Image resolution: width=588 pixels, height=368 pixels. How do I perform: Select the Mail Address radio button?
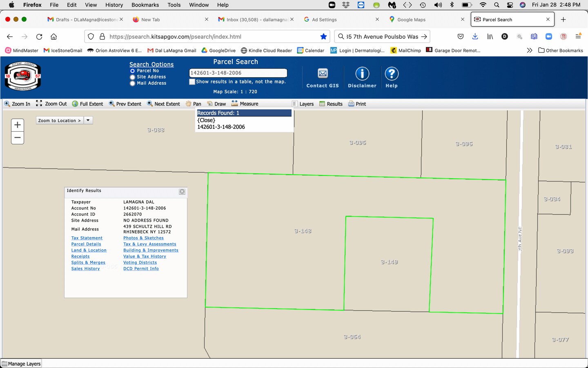pos(132,83)
